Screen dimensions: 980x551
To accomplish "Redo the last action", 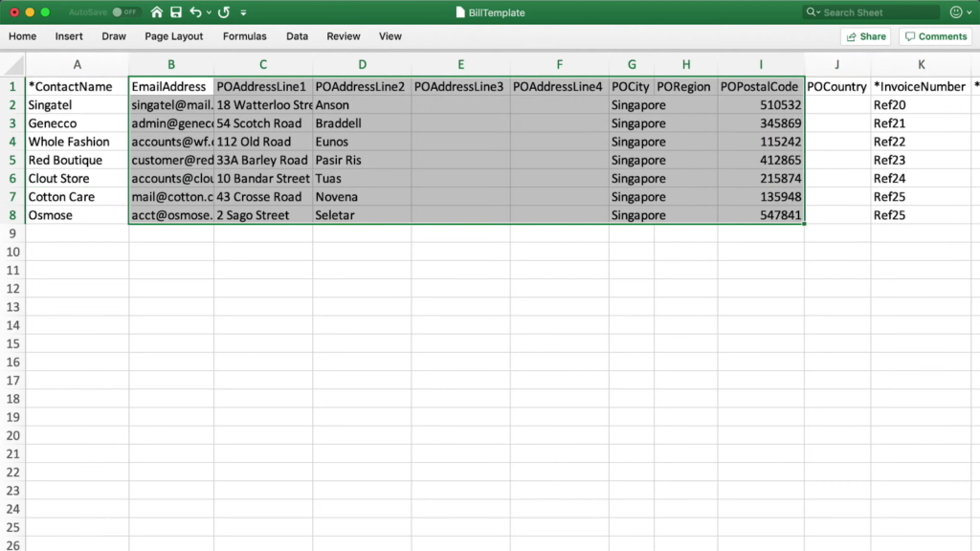I will point(223,12).
